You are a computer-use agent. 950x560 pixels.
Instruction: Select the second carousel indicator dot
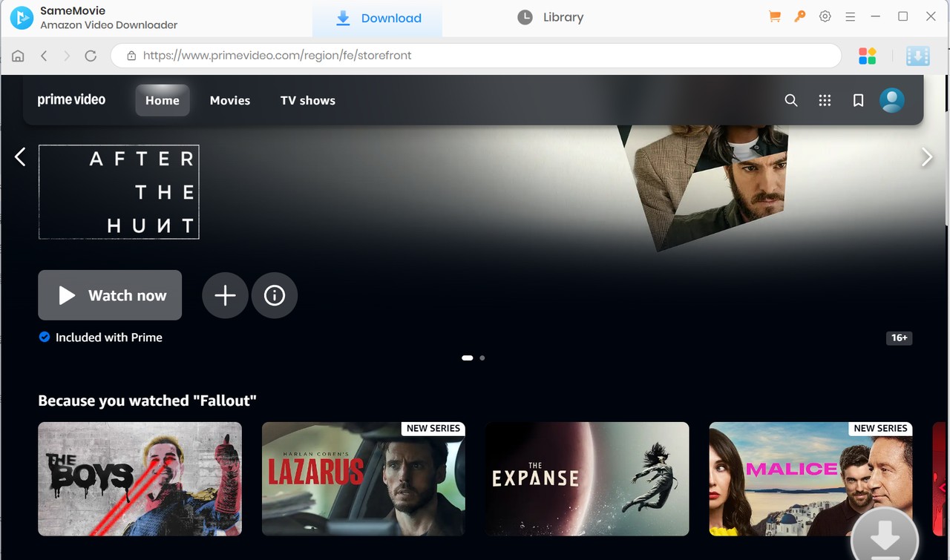click(482, 358)
